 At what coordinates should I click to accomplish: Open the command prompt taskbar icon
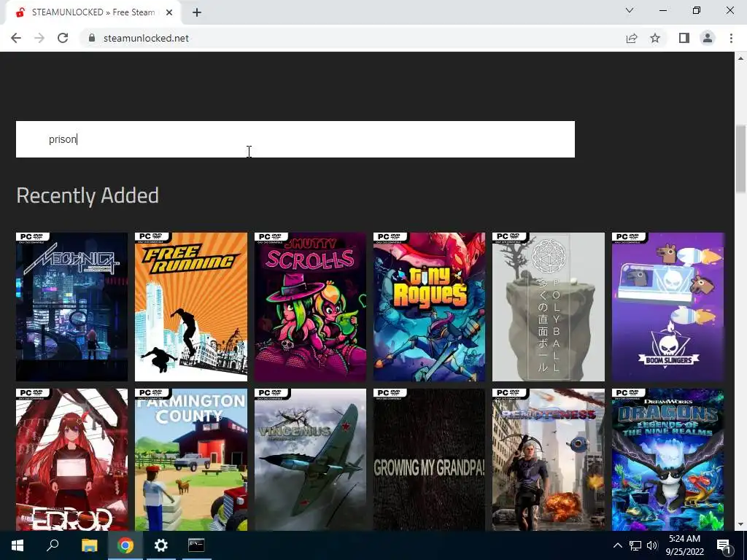(x=196, y=545)
